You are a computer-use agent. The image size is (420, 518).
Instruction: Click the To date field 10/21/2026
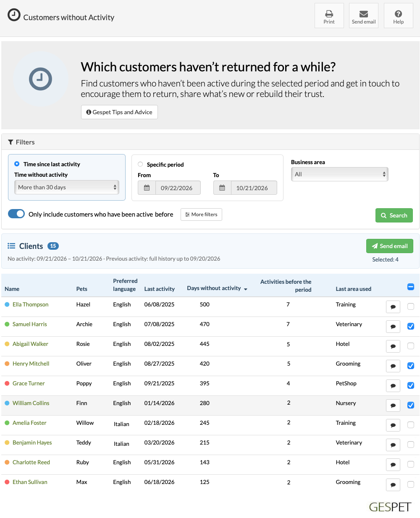tap(254, 188)
